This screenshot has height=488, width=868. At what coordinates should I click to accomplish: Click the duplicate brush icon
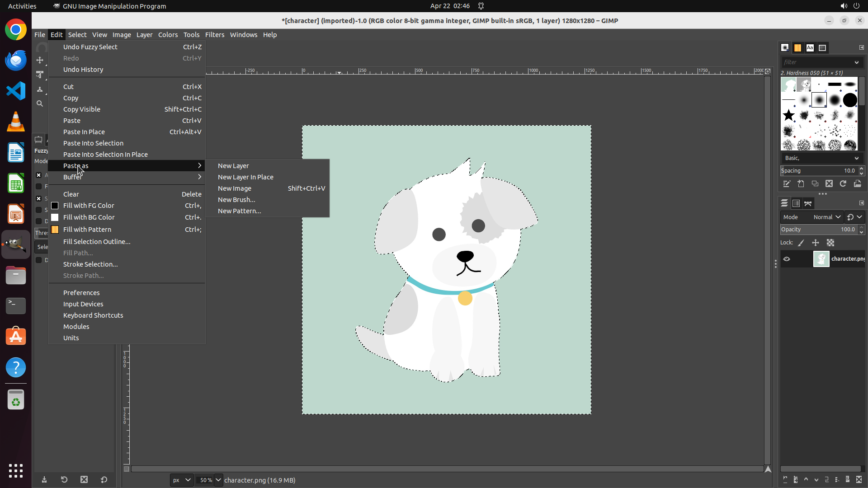815,184
